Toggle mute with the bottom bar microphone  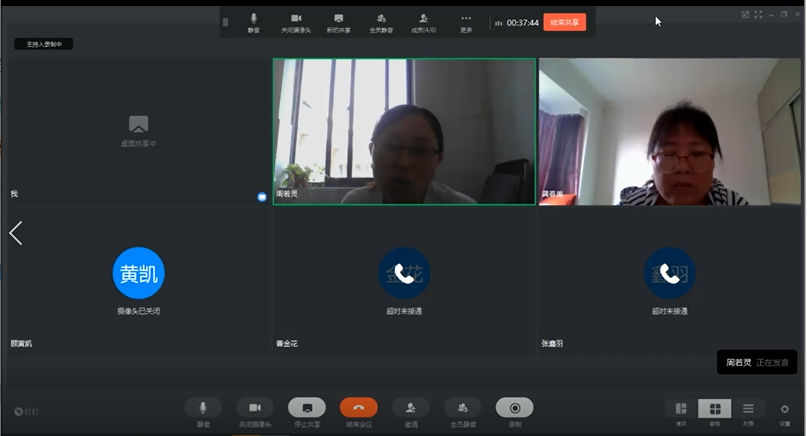click(203, 408)
